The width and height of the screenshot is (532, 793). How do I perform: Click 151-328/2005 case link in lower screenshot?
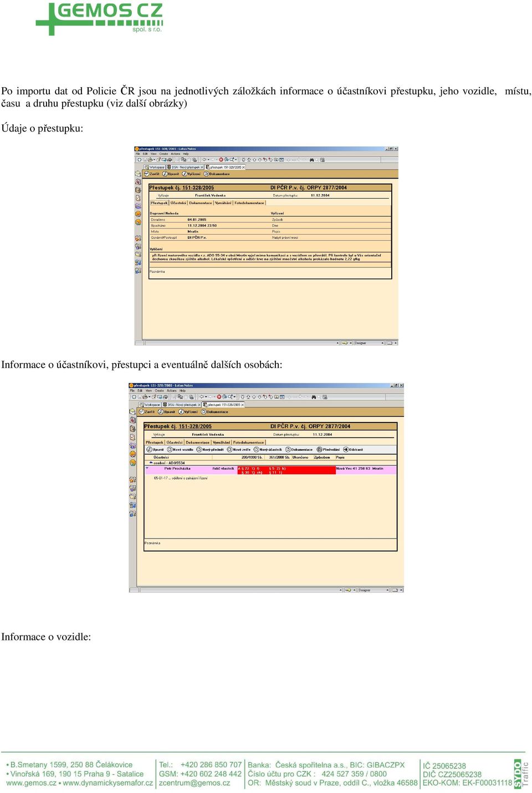(x=195, y=426)
